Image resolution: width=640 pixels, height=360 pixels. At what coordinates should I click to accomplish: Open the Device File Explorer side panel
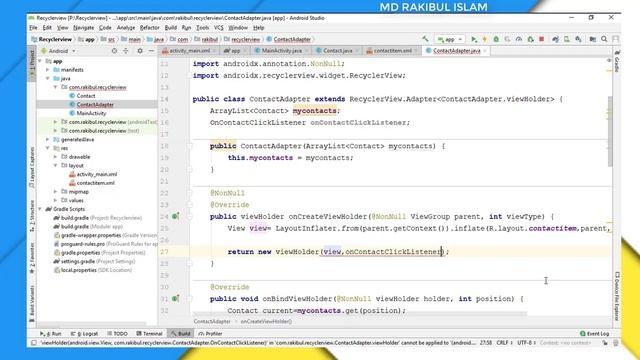617,296
